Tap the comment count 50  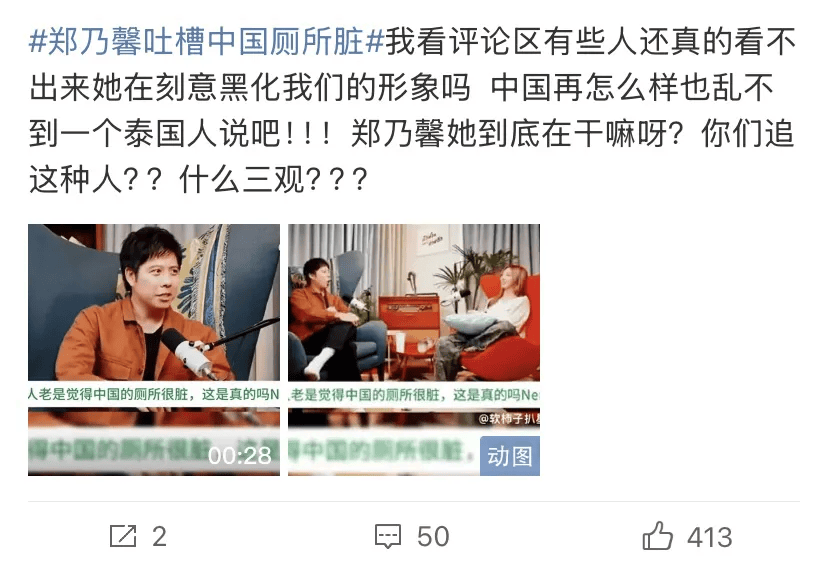tap(433, 537)
